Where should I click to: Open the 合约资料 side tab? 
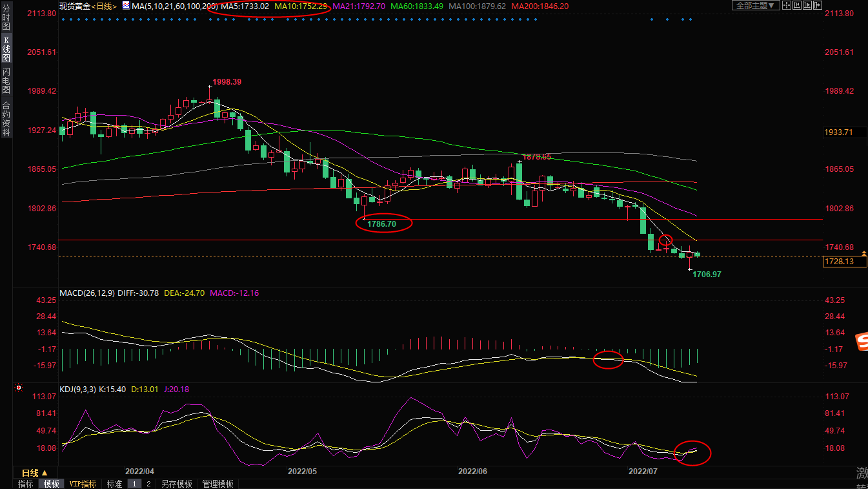click(6, 119)
